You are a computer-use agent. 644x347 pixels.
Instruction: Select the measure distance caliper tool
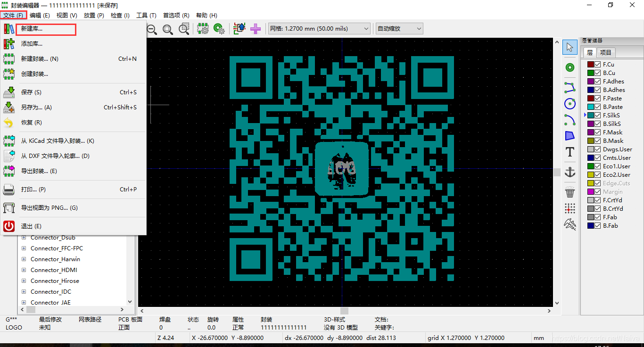(570, 224)
